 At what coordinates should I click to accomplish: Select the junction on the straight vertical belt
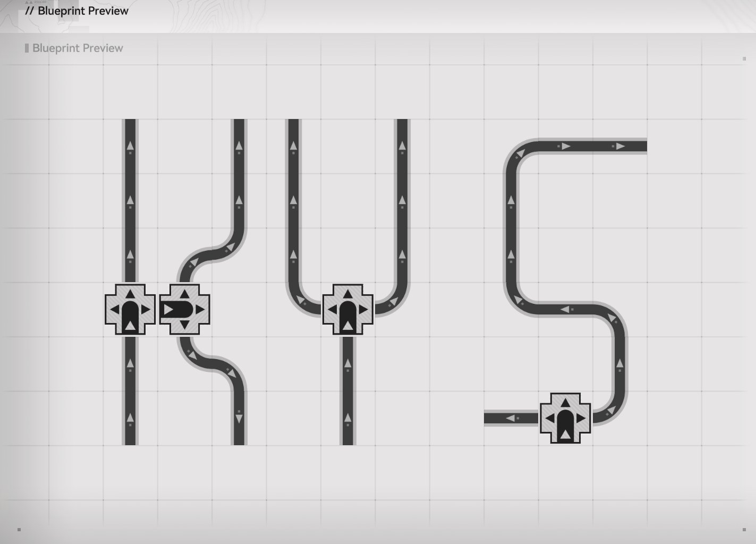130,309
